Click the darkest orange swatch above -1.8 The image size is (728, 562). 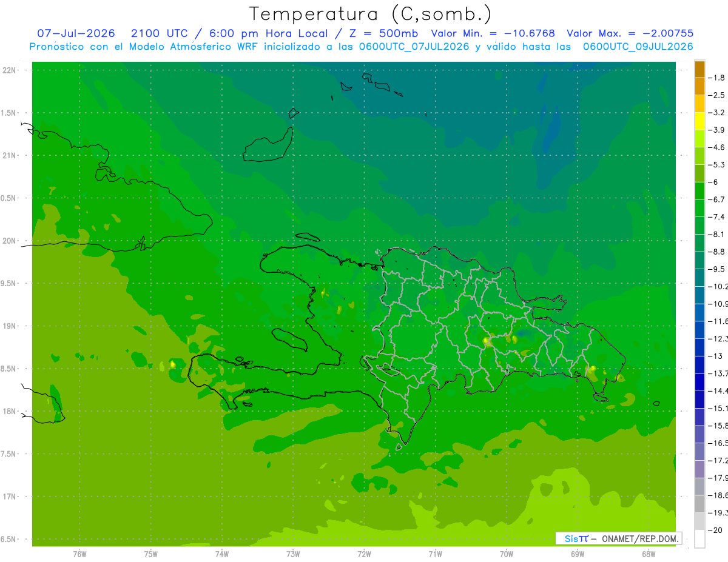(699, 69)
